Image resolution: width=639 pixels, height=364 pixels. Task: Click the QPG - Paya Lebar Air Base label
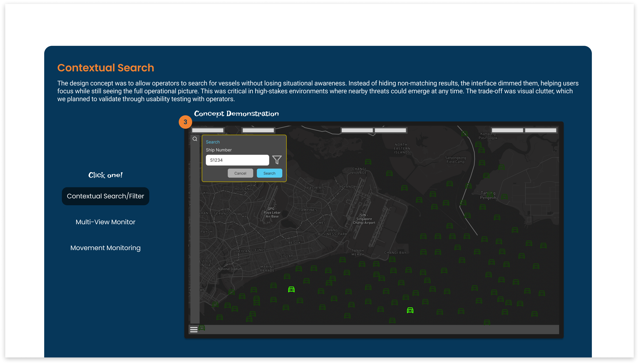click(x=272, y=212)
